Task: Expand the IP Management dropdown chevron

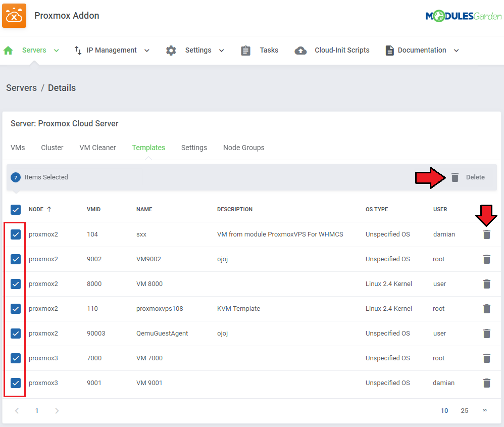Action: (147, 51)
